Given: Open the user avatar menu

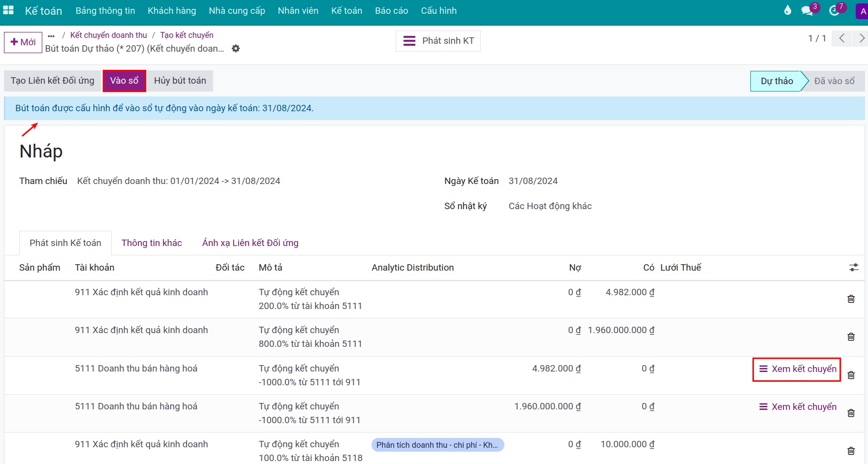Looking at the screenshot, I should [x=862, y=11].
